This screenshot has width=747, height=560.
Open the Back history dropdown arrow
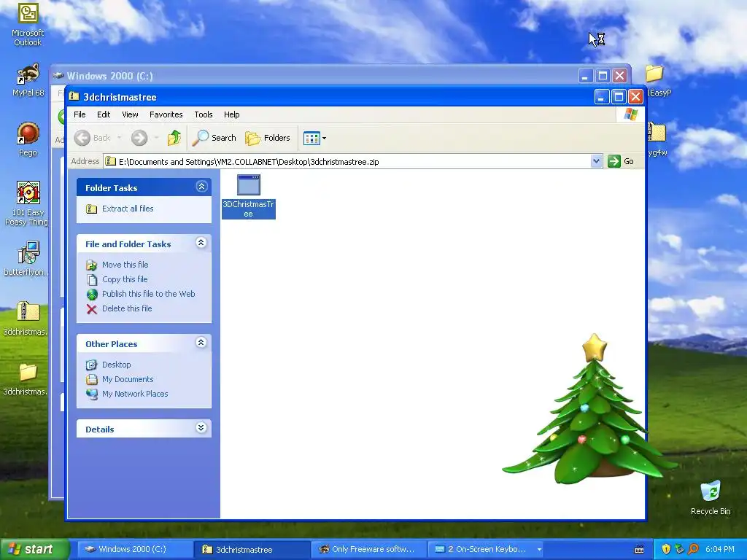119,138
